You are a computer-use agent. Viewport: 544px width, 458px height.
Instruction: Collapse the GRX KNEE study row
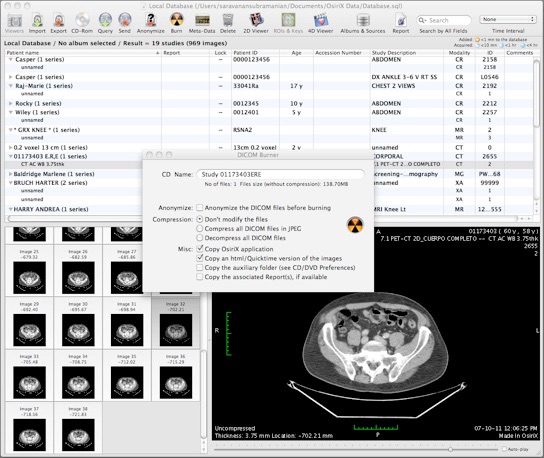[10, 130]
